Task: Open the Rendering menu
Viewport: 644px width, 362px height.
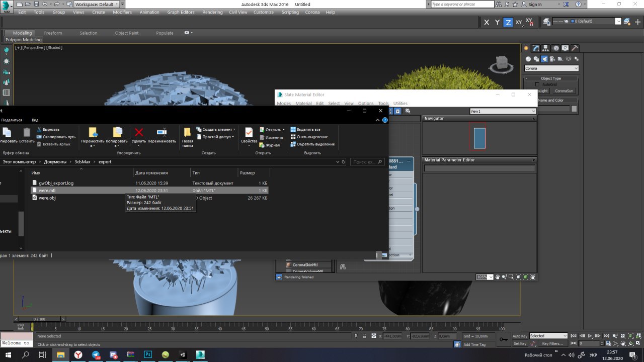Action: point(212,12)
